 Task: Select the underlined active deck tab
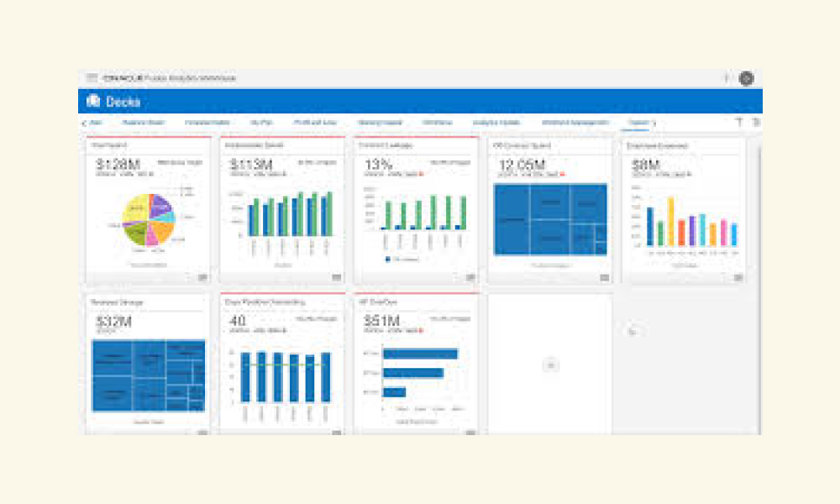(x=638, y=123)
